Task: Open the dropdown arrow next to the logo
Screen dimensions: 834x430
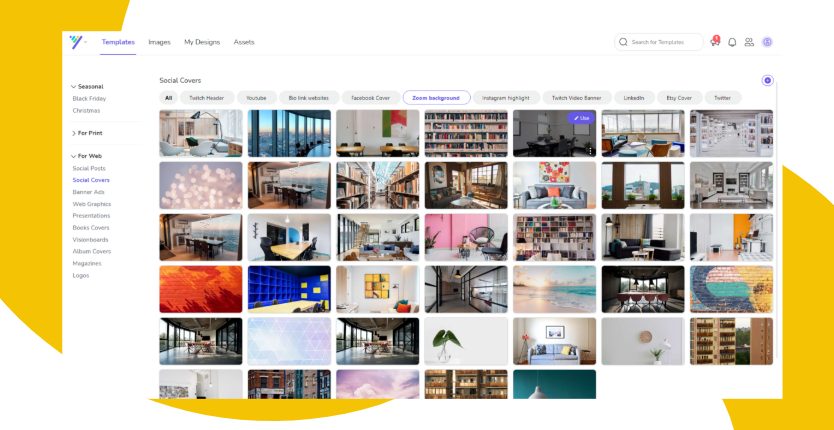Action: [86, 42]
